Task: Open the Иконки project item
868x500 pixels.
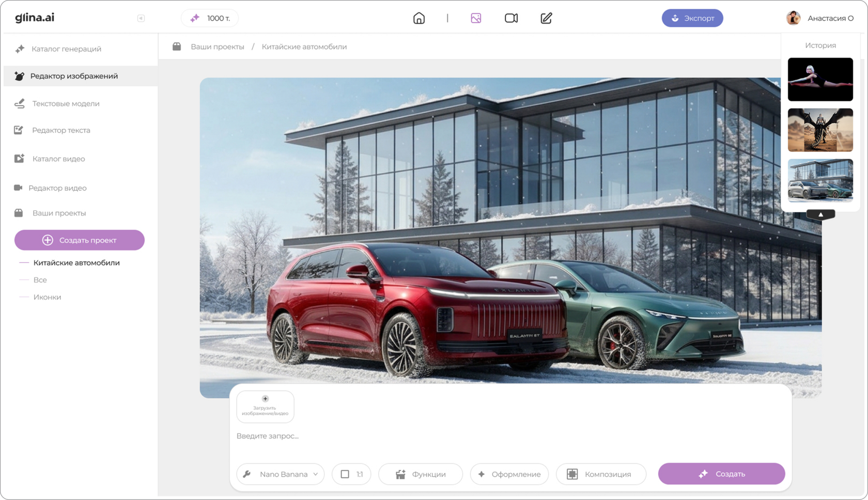Action: [47, 297]
